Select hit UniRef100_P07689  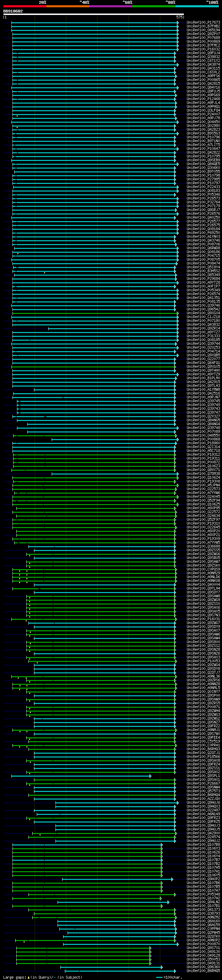[x=203, y=38]
